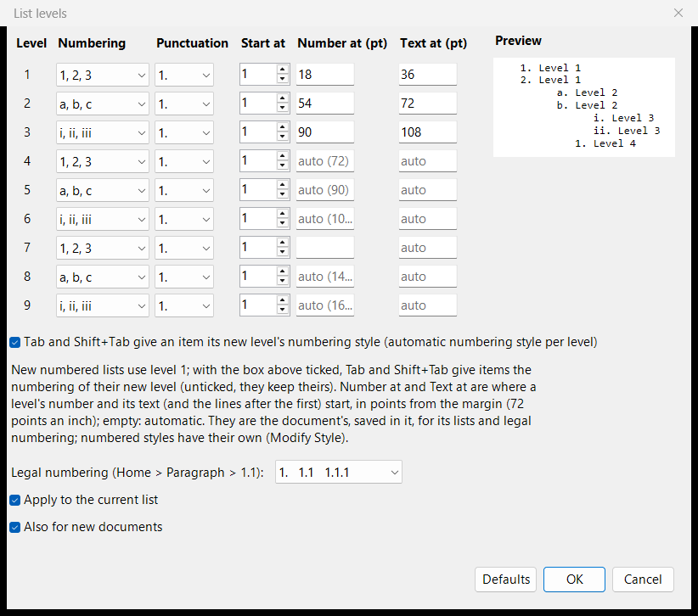Open the level 3 Punctuation dropdown
This screenshot has height=616, width=698.
(x=184, y=132)
